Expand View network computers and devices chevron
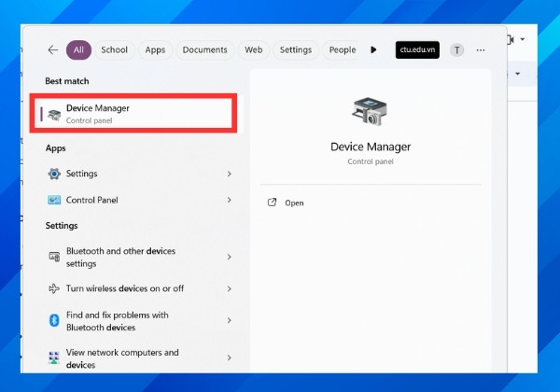 [x=230, y=357]
